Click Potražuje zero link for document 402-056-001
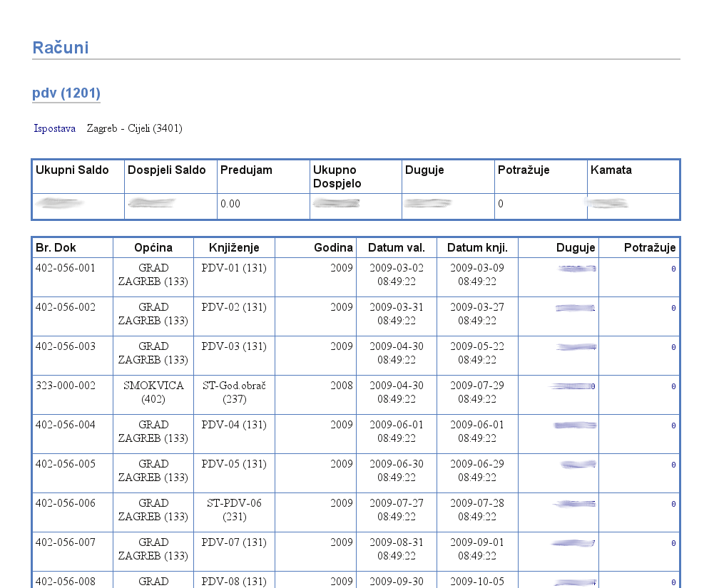 click(x=673, y=269)
